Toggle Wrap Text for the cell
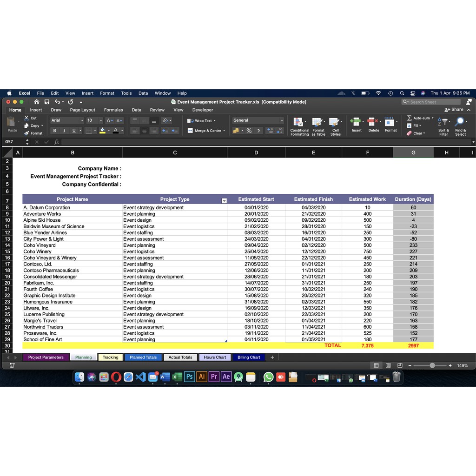Image resolution: width=476 pixels, height=476 pixels. (x=201, y=120)
